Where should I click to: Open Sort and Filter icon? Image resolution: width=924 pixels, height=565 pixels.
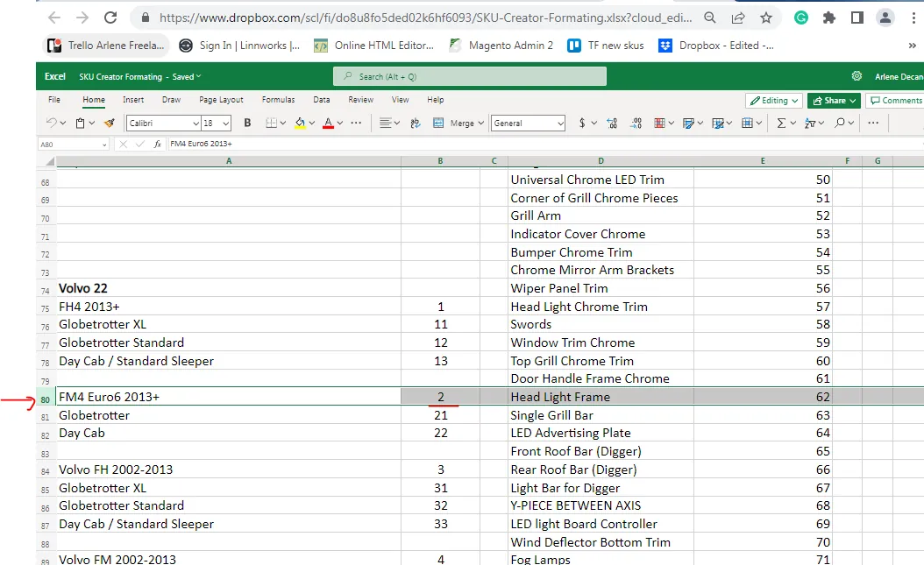tap(810, 123)
